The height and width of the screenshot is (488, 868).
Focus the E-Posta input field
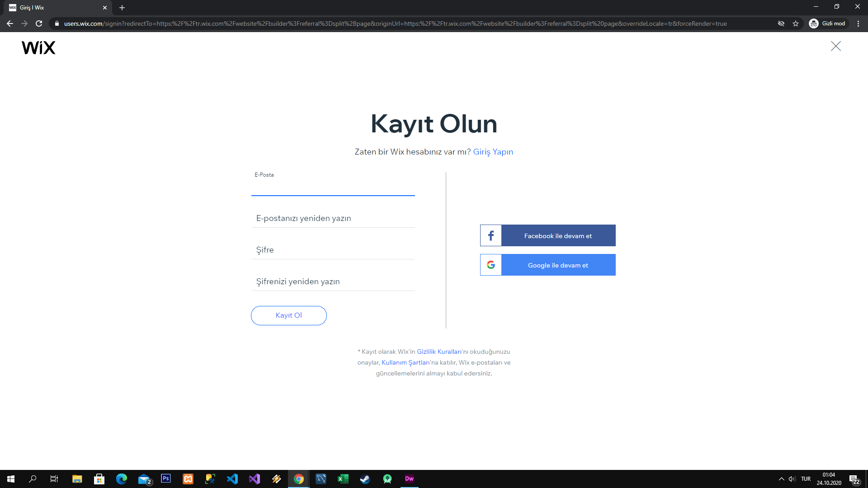333,184
